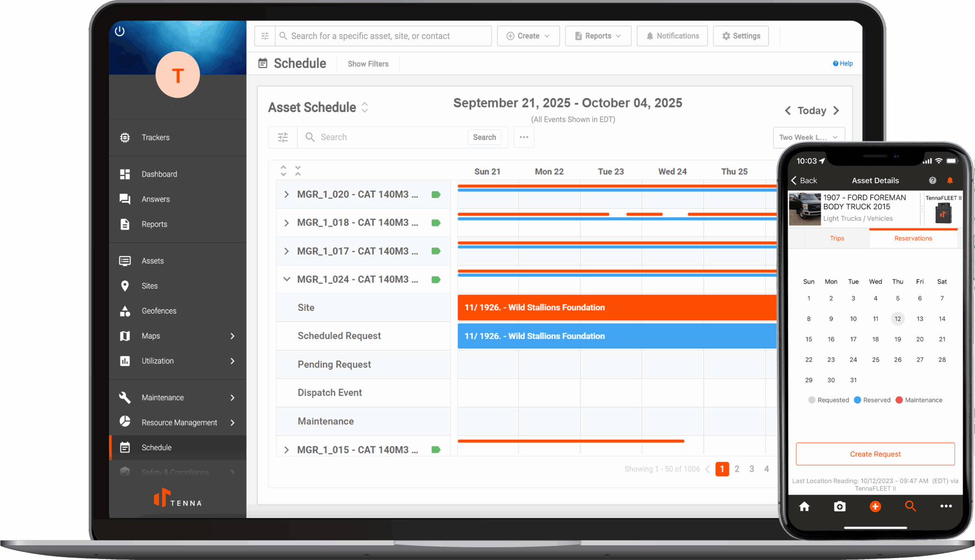975x560 pixels.
Task: Click the Show Filters link
Action: 368,64
